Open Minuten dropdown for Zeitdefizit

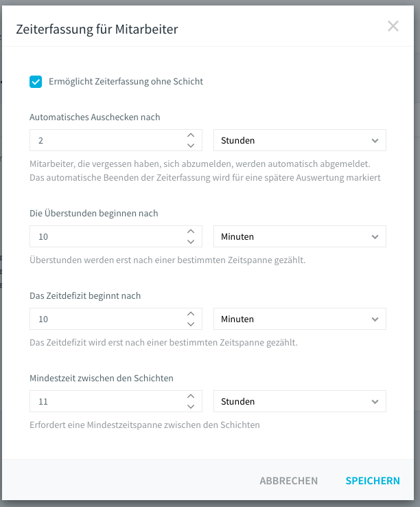pyautogui.click(x=300, y=319)
